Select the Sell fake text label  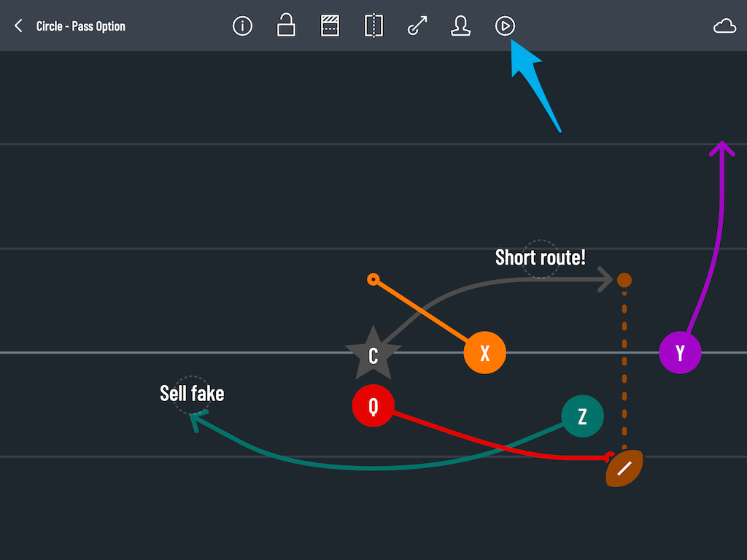click(x=192, y=394)
